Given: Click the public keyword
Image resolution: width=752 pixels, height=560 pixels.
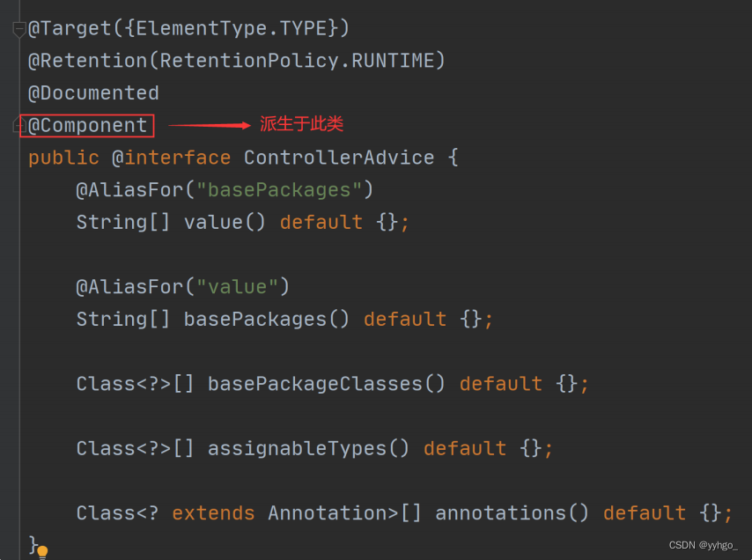Looking at the screenshot, I should pos(63,158).
